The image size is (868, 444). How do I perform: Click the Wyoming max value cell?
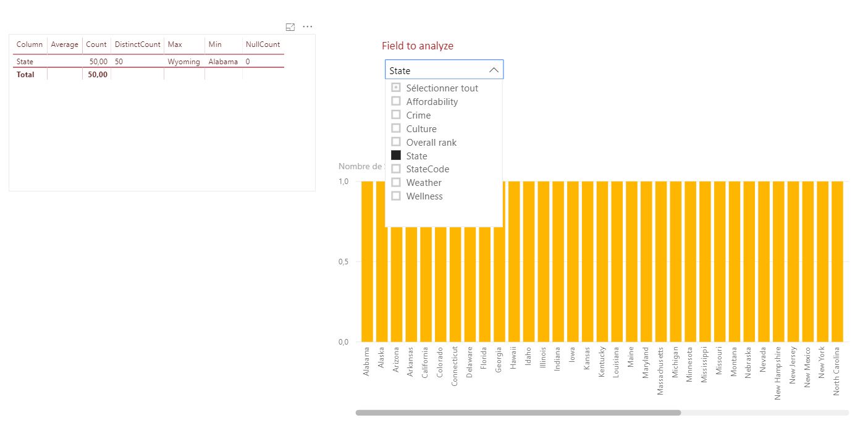click(184, 62)
